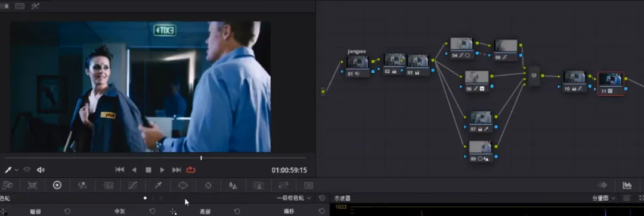Open the Blur and Sharpen palette
The image size is (644, 216).
point(233,185)
